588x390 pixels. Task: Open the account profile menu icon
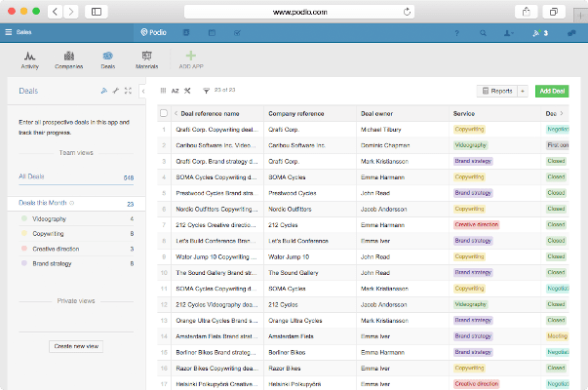point(508,33)
